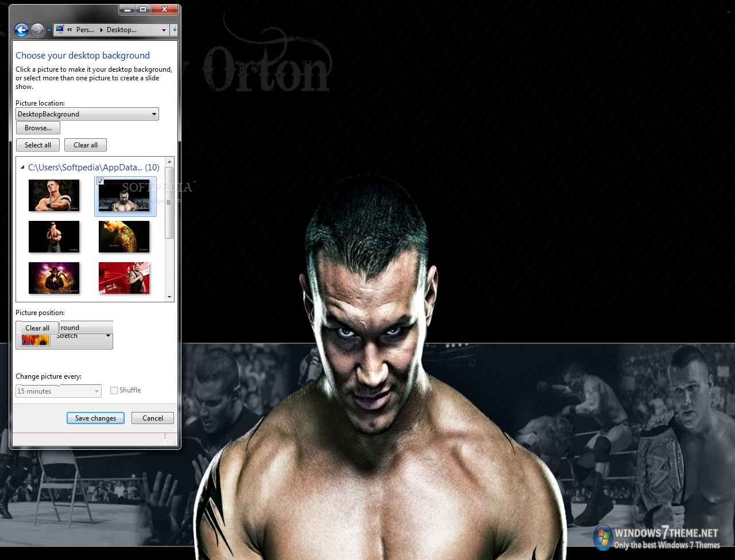Select the wrestler with crossed arms thumbnail
Screen dimensions: 735x560
[54, 196]
